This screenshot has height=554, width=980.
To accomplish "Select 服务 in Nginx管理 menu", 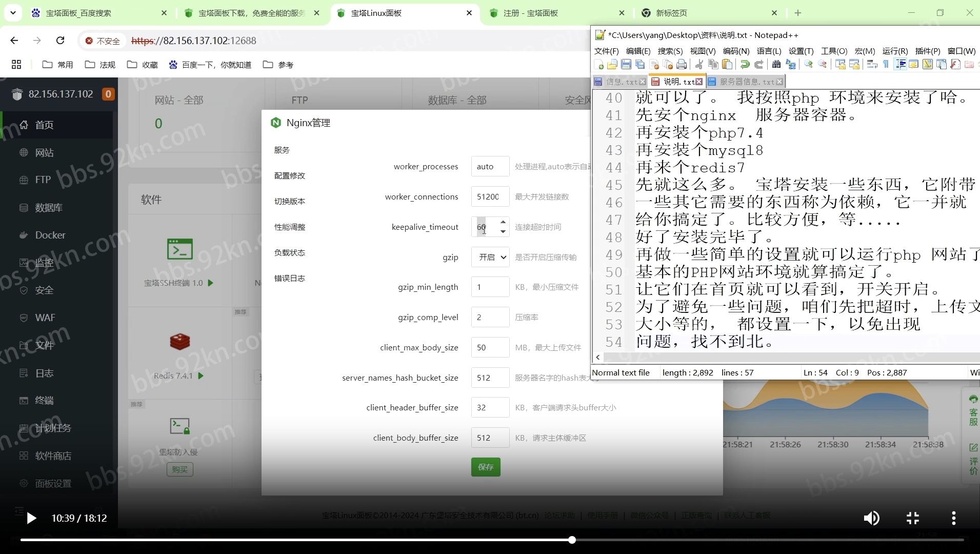I will click(282, 150).
